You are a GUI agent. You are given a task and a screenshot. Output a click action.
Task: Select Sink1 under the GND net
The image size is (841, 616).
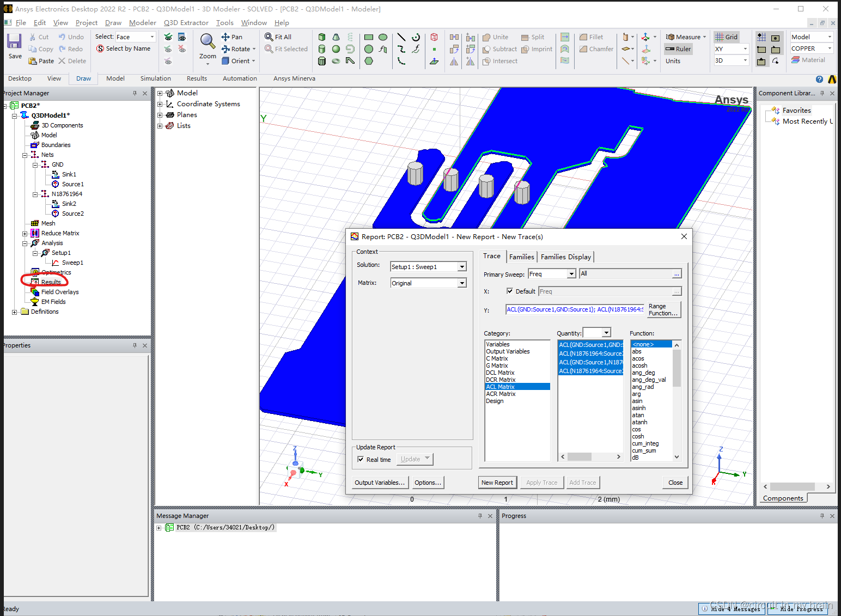[x=69, y=174]
